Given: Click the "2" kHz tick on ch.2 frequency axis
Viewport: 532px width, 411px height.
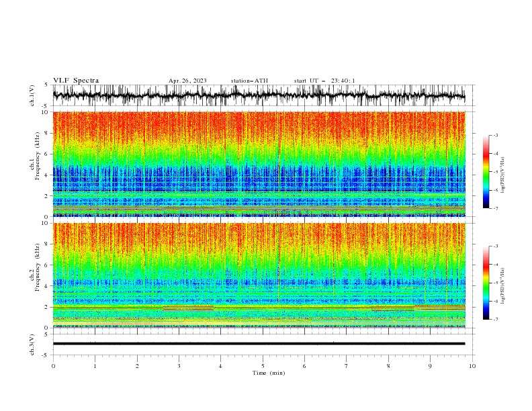Looking at the screenshot, I should click(47, 307).
